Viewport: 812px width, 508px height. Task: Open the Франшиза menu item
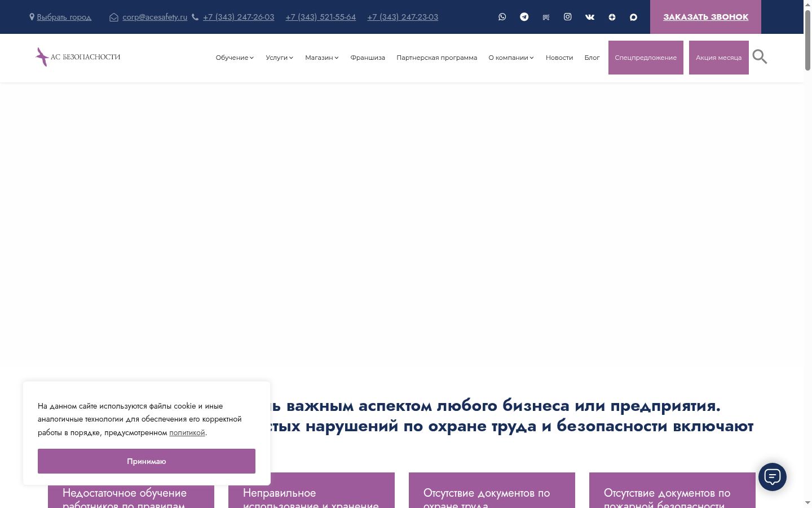pyautogui.click(x=368, y=58)
